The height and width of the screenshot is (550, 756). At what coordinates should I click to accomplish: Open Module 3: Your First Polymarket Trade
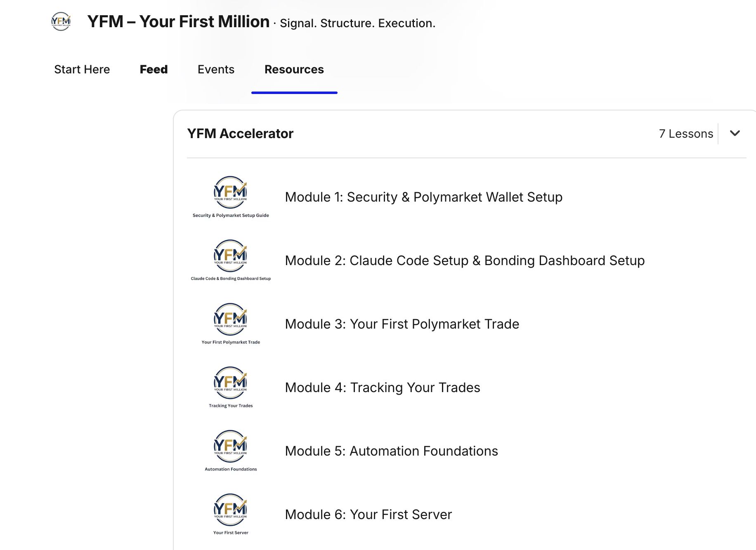pos(402,324)
